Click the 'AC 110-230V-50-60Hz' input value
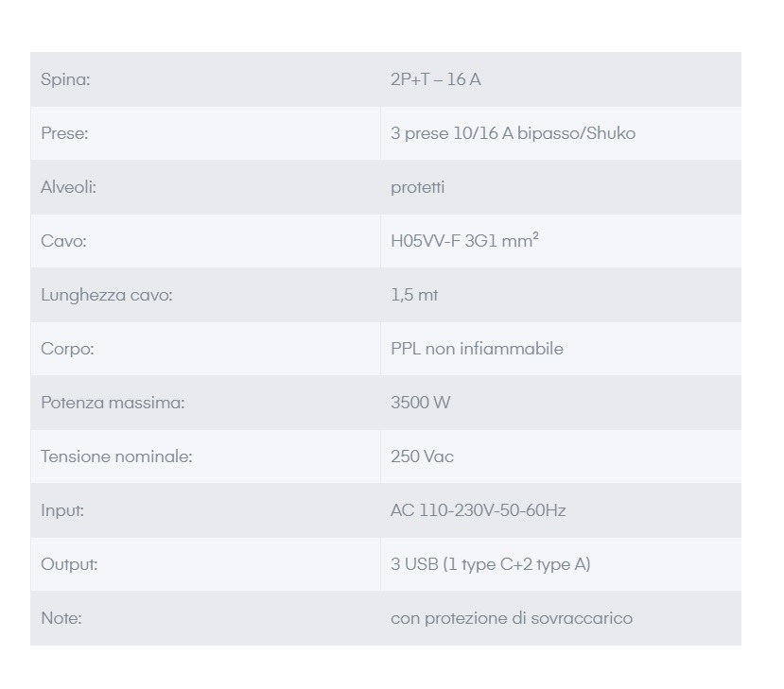The image size is (784, 689). click(478, 510)
